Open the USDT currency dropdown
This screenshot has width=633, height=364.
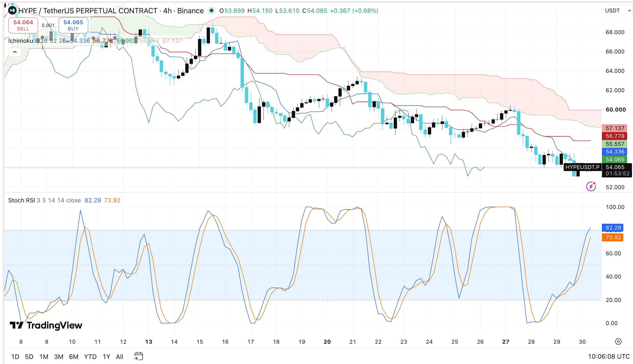618,11
